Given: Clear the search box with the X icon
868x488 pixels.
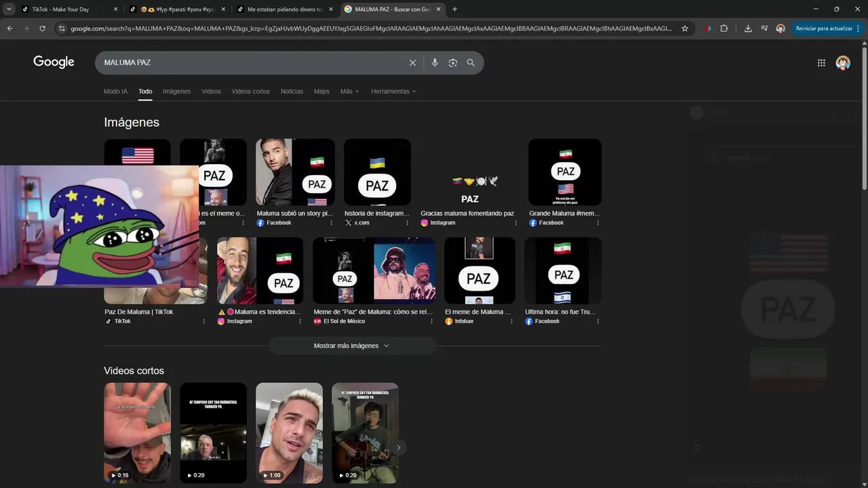Looking at the screenshot, I should click(412, 62).
